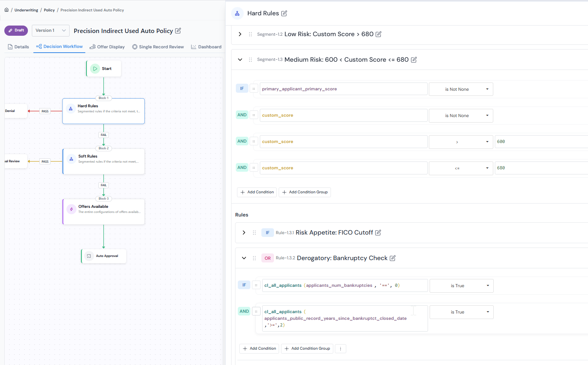Click the Hard Rules panel header icon
The width and height of the screenshot is (588, 365).
pos(237,13)
